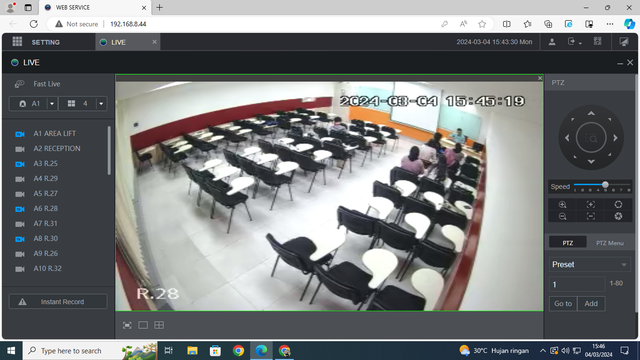Click PTZ up arrow
Viewport: 640px width, 360px height.
591,113
